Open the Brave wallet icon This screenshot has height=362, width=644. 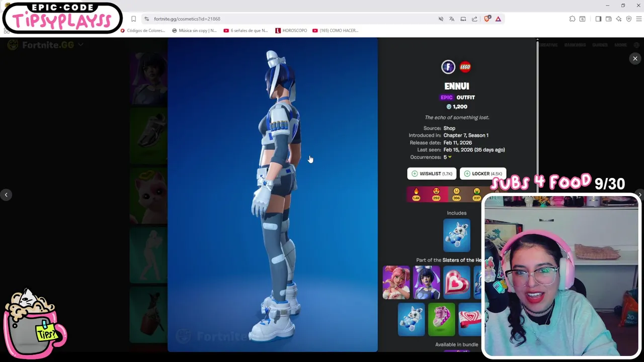pos(608,19)
